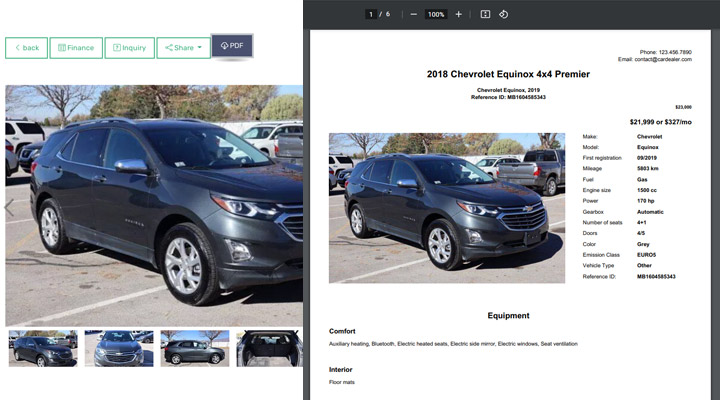Rotate the PDF document counterclockwise
Image resolution: width=720 pixels, height=400 pixels.
(x=504, y=14)
